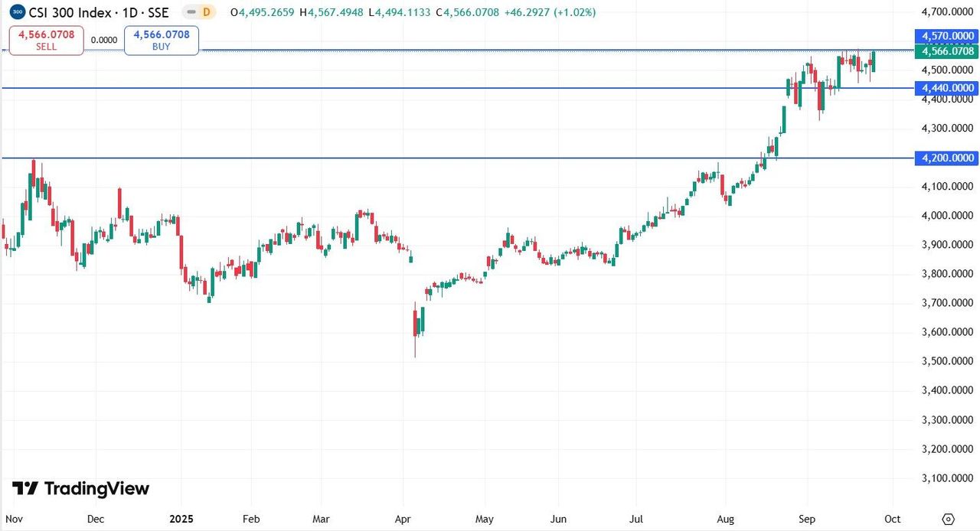The image size is (980, 531).
Task: Click the 2025 year marker on time axis
Action: pyautogui.click(x=181, y=519)
